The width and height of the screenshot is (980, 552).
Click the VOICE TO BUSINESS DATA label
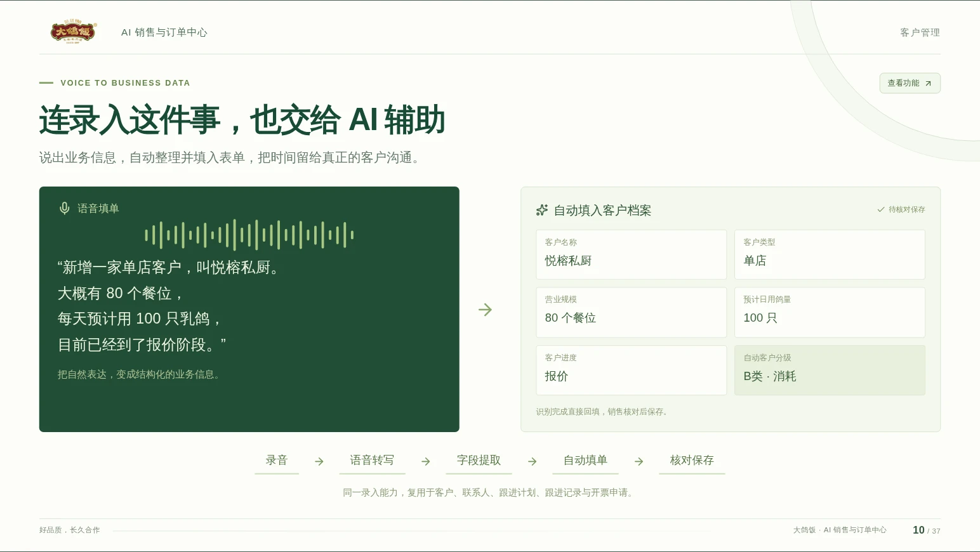(x=125, y=83)
